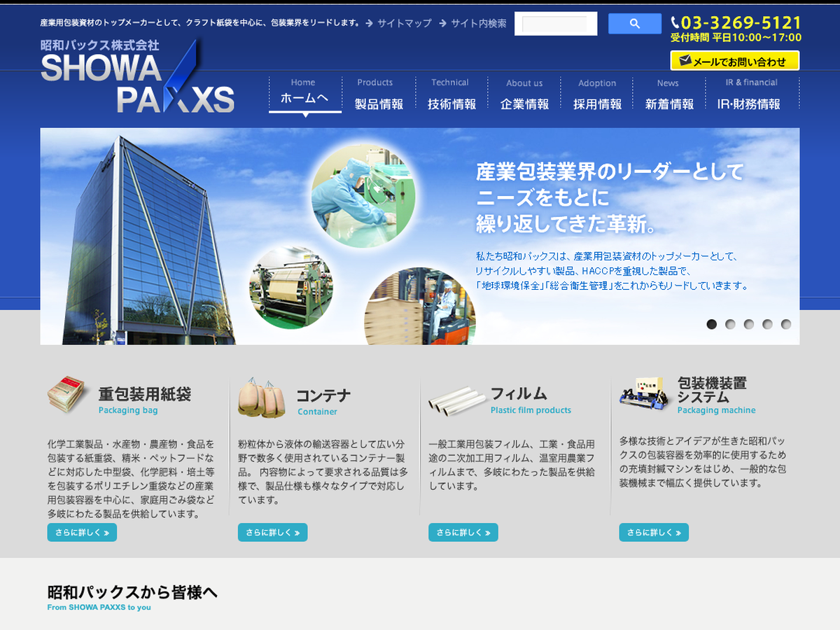Click the blue magnifier search button
840x630 pixels.
(x=634, y=24)
